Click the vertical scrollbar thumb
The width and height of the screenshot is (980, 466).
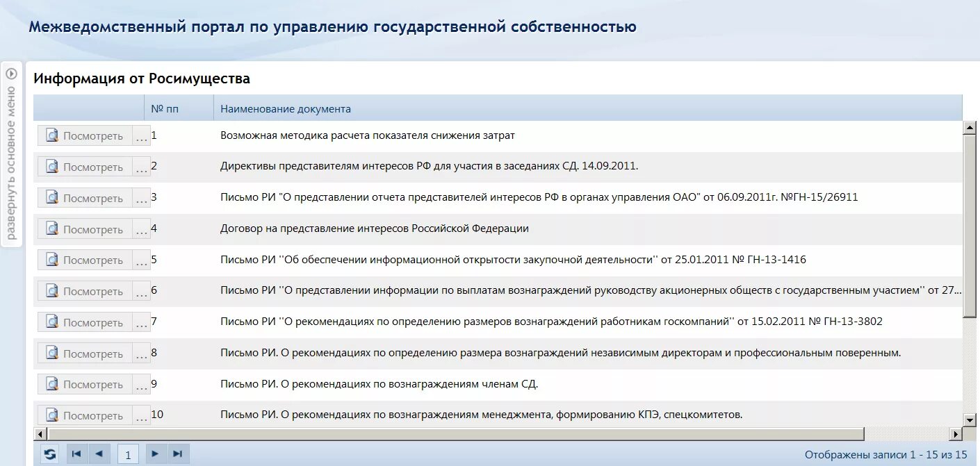[x=970, y=225]
